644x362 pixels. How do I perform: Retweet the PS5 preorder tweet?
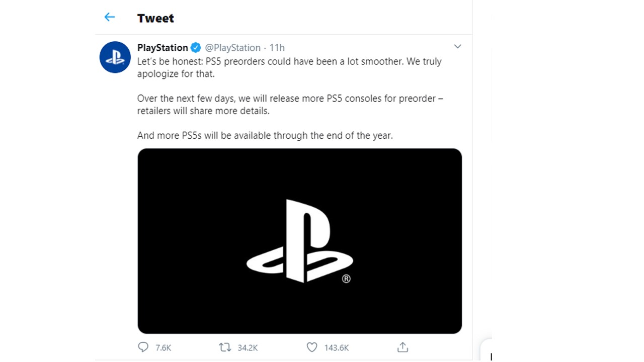point(225,347)
